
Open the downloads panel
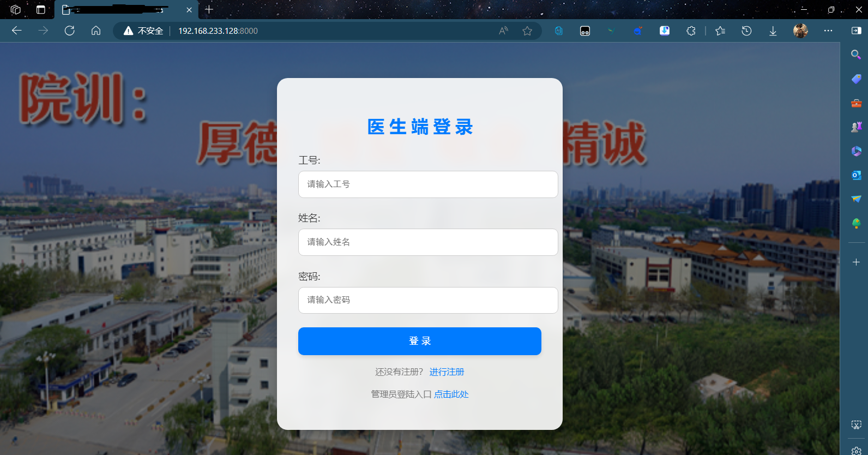(773, 31)
